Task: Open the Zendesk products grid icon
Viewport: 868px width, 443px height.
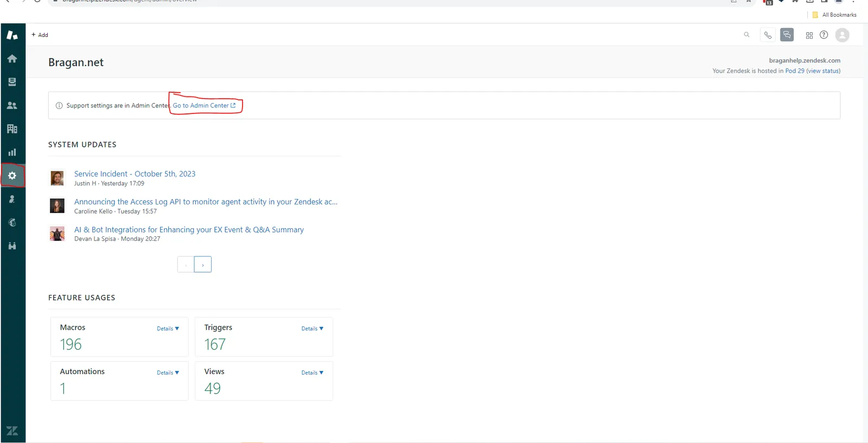Action: point(809,35)
